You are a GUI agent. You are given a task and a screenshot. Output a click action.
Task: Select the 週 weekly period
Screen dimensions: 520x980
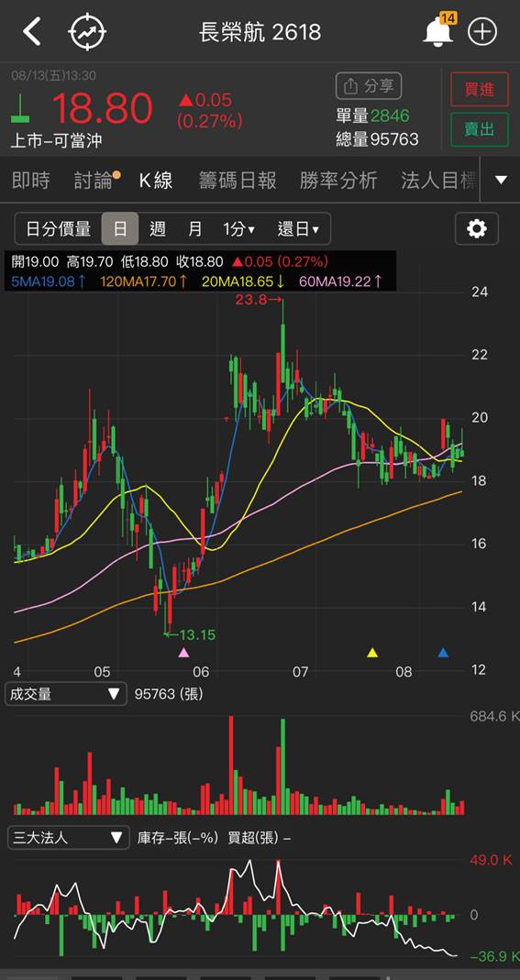(158, 229)
